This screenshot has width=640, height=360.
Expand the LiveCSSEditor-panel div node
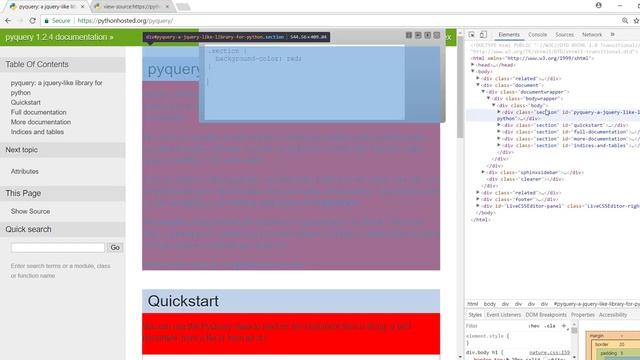click(478, 206)
